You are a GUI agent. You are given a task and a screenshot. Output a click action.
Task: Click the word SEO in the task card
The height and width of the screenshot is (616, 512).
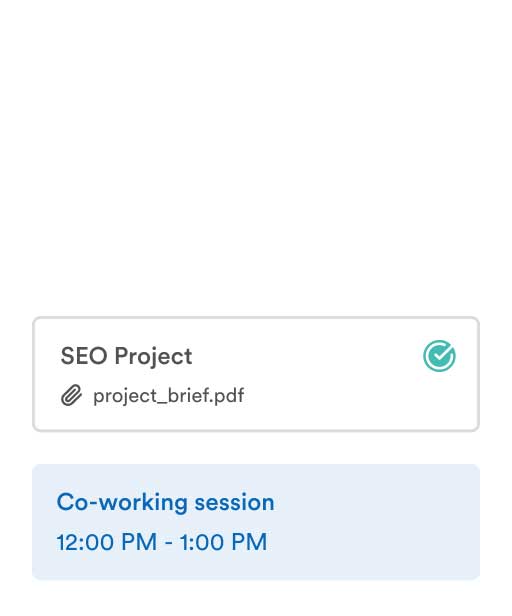tap(84, 356)
